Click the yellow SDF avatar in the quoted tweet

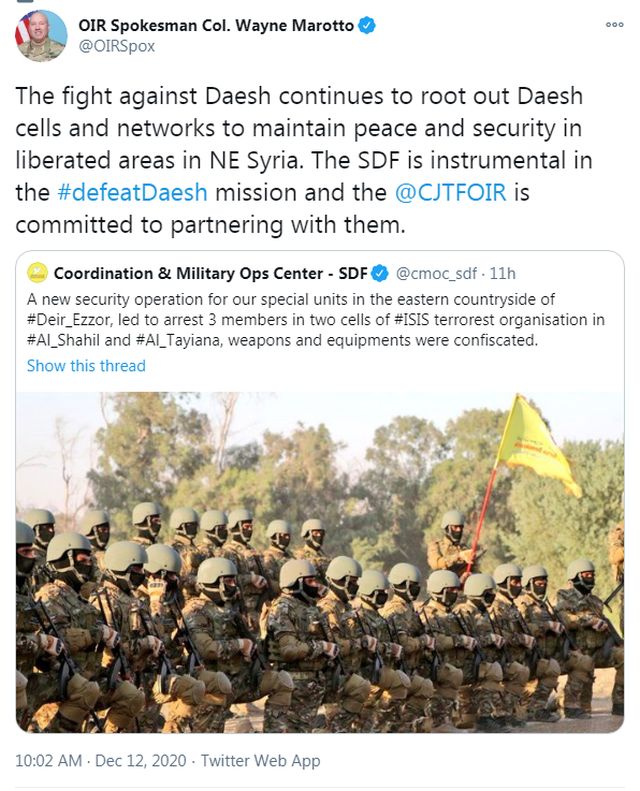pos(37,273)
